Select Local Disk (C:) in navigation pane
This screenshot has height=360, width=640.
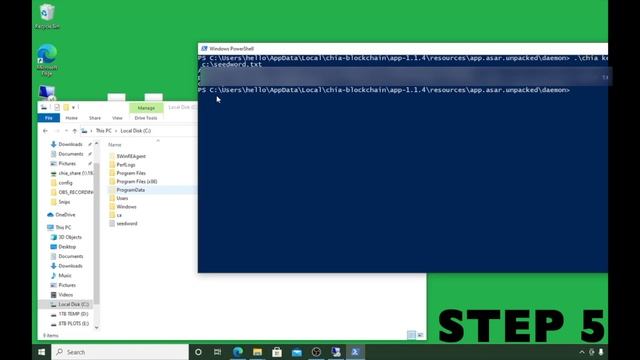[73, 304]
